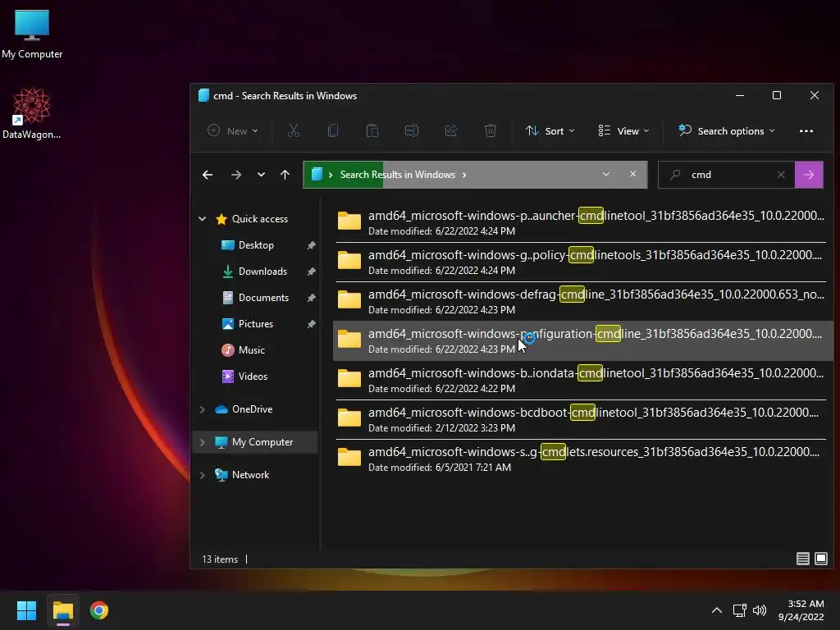The height and width of the screenshot is (630, 840).
Task: Open the Search options dropdown
Action: [x=727, y=130]
